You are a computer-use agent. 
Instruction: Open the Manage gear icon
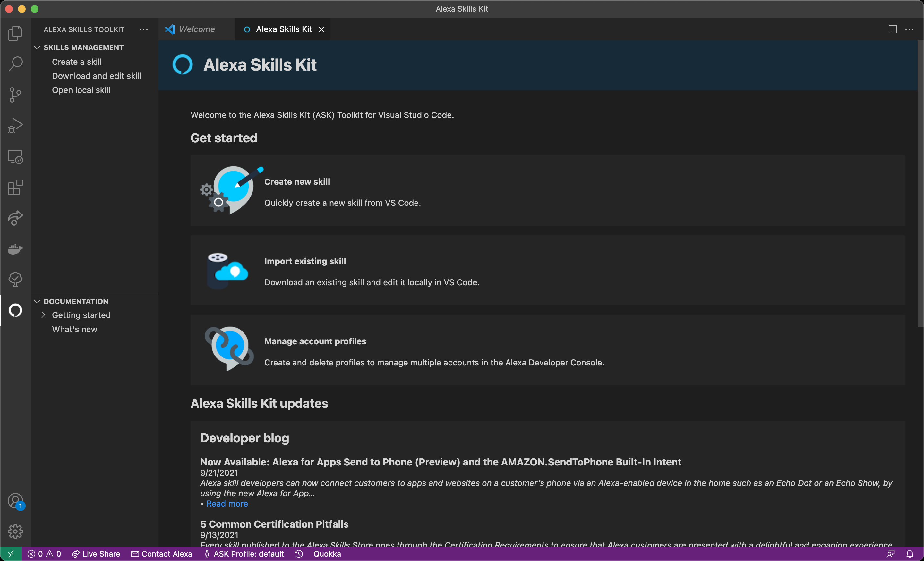15,532
